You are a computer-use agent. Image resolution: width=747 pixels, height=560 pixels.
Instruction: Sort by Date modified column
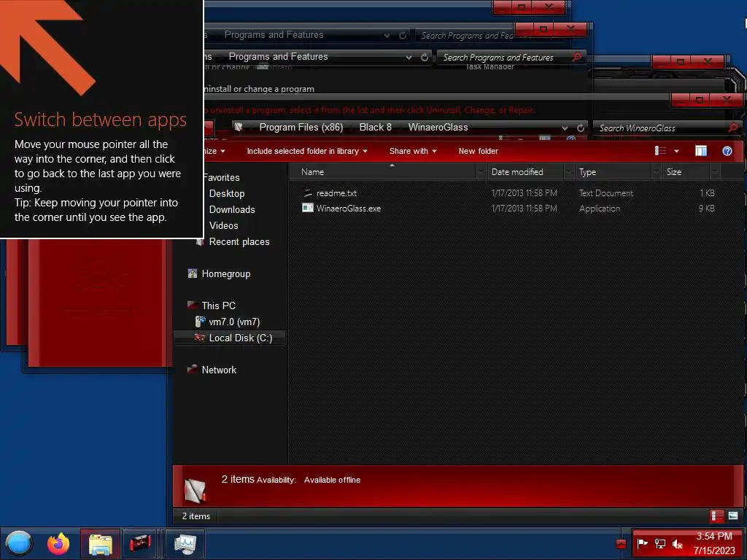[x=525, y=172]
